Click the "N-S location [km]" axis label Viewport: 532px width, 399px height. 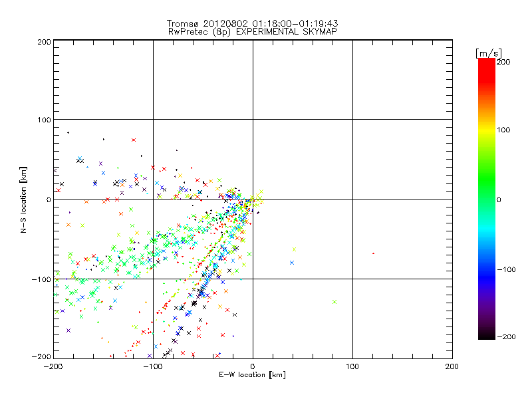[23, 200]
